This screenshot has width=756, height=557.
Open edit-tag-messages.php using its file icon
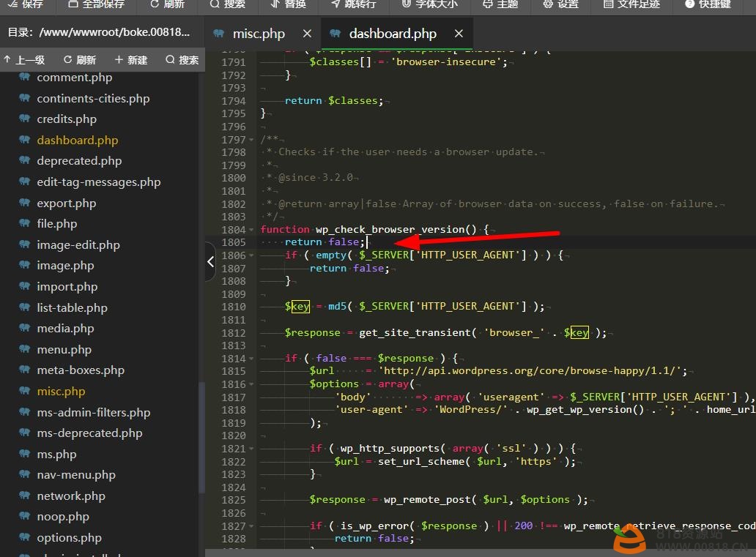tap(25, 182)
